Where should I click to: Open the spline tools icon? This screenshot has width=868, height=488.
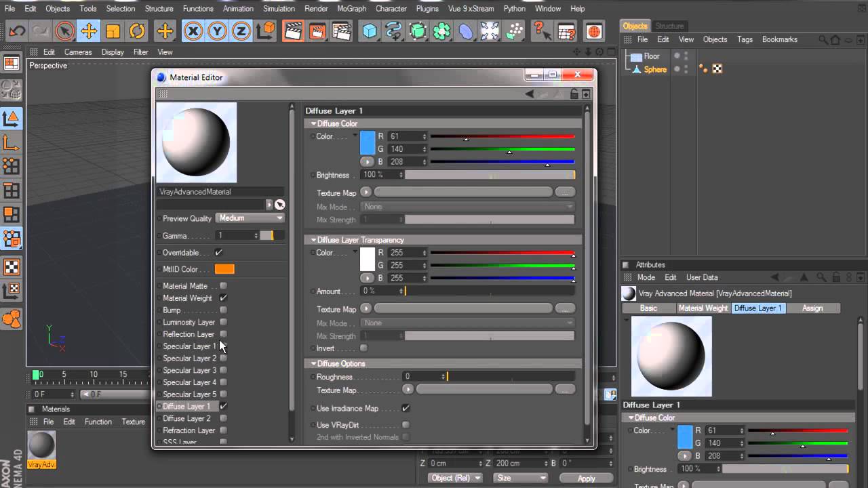[x=393, y=30]
